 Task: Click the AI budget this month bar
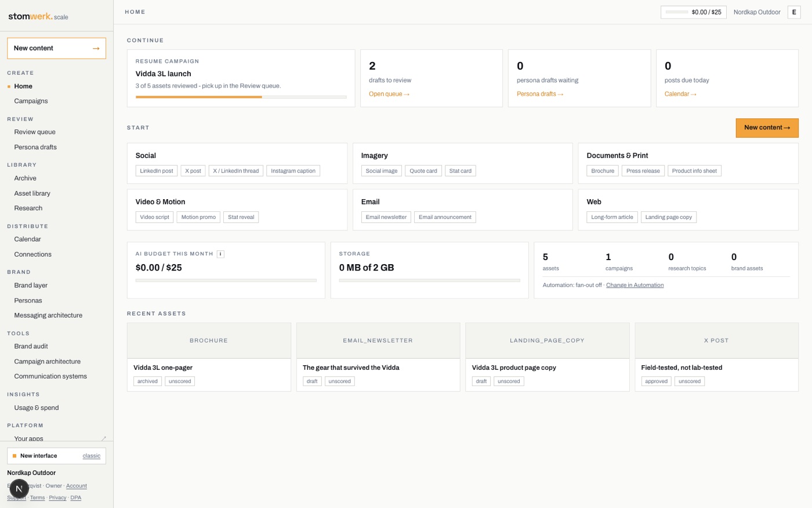point(226,280)
